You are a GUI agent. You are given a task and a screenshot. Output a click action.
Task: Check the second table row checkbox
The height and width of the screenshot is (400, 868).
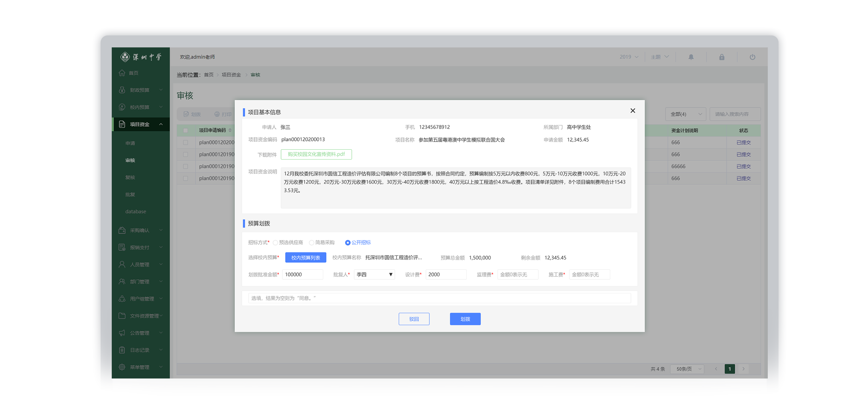(185, 154)
